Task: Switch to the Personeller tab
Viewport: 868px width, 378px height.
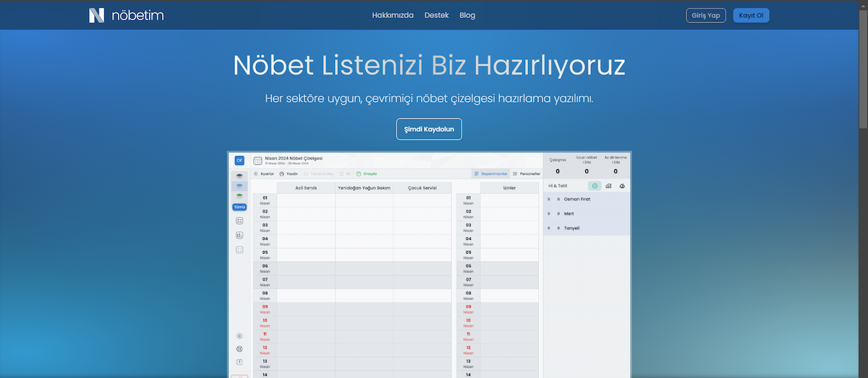Action: click(527, 174)
